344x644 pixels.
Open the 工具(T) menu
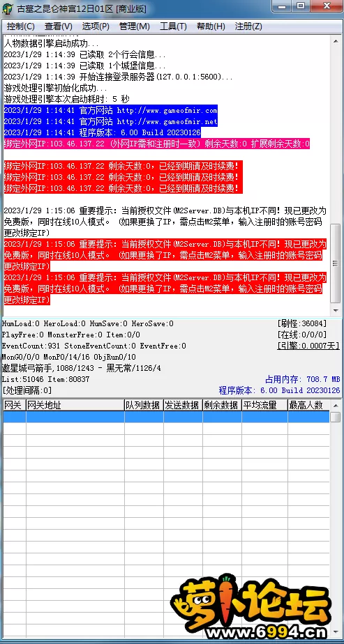point(173,26)
